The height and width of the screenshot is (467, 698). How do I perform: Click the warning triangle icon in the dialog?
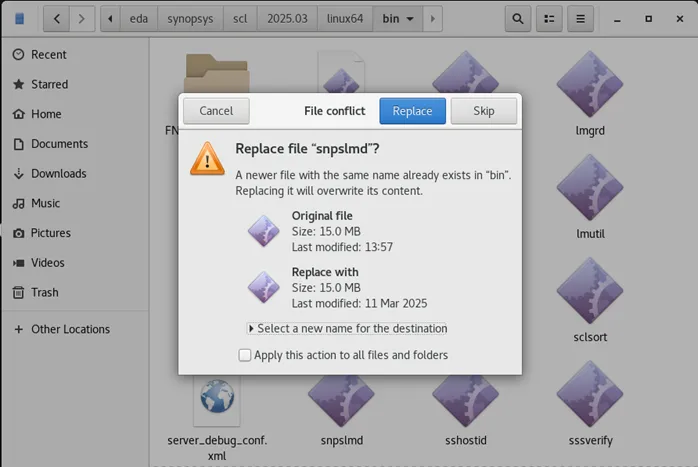(x=207, y=159)
